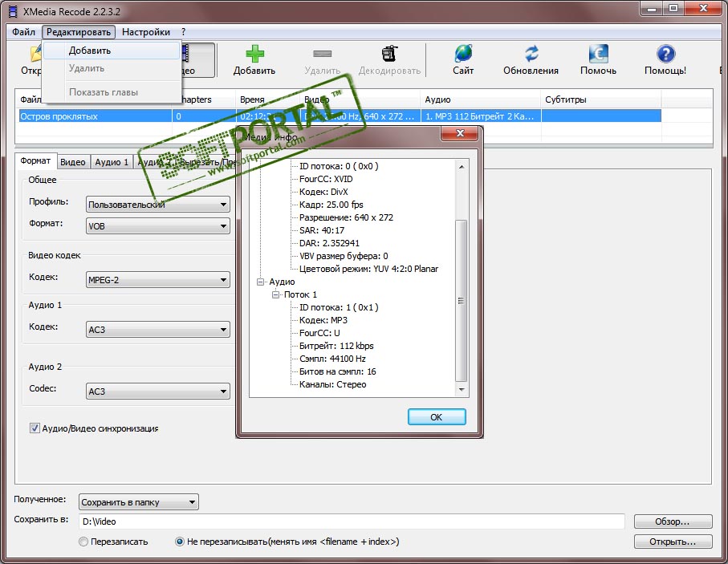Open the Файл menu
Viewport: 728px width, 564px height.
[x=24, y=32]
